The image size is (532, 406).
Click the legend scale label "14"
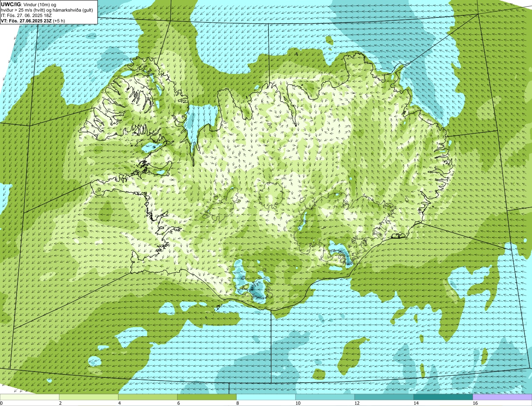coord(416,403)
